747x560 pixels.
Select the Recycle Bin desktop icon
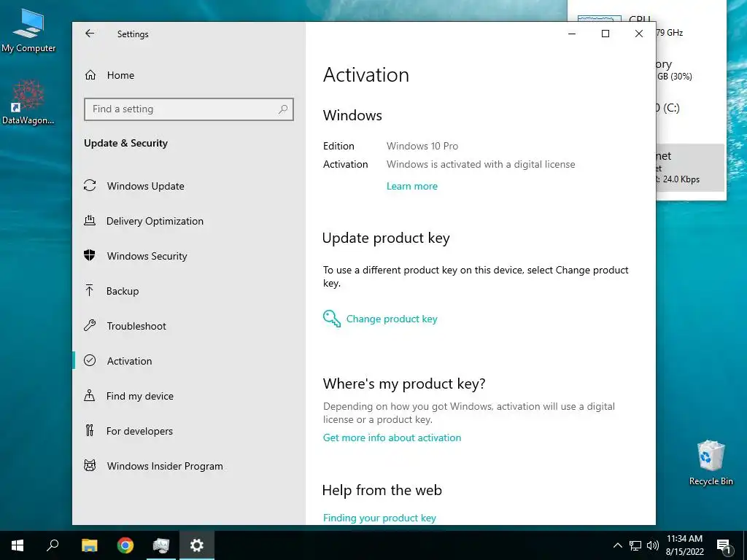click(711, 463)
